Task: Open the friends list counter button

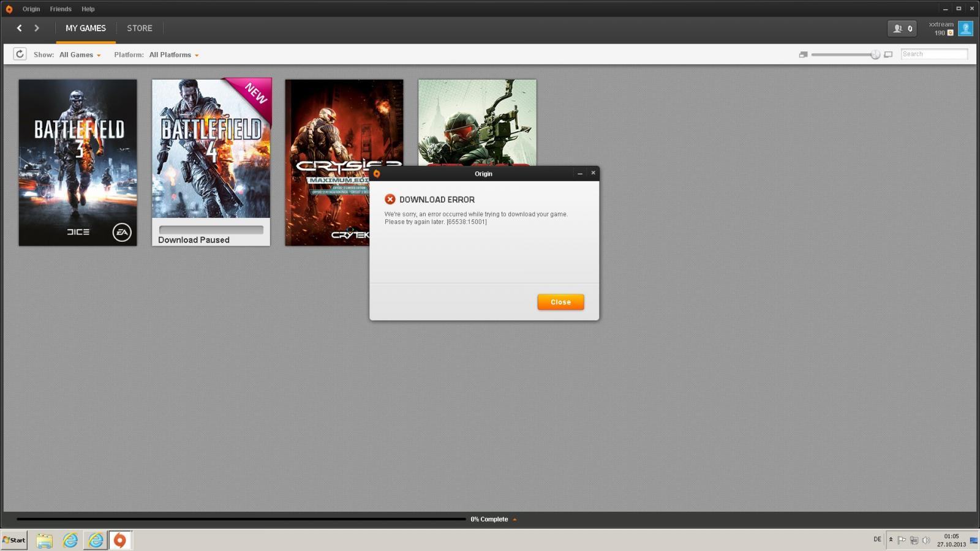Action: (902, 28)
